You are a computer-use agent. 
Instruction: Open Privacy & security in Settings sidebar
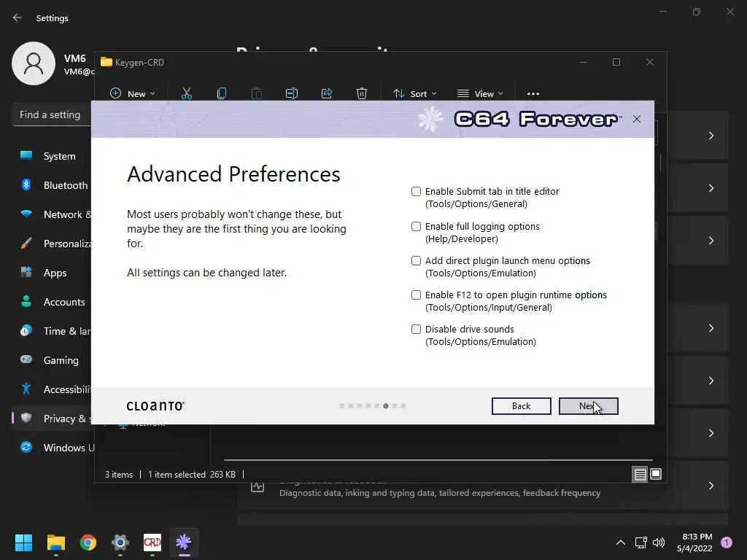pyautogui.click(x=53, y=419)
